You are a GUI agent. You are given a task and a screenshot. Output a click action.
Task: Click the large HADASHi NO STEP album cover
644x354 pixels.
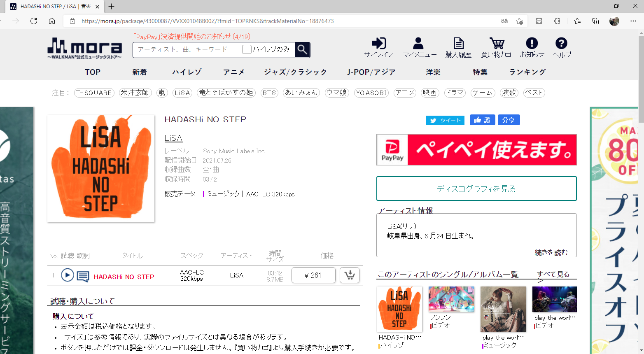[101, 169]
